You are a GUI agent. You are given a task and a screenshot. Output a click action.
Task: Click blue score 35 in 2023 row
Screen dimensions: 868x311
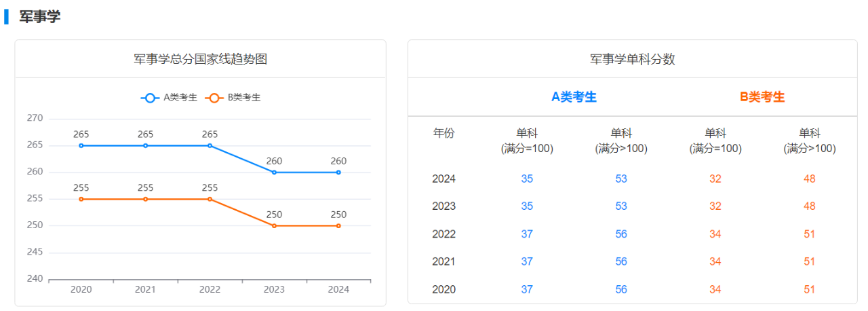(x=527, y=206)
